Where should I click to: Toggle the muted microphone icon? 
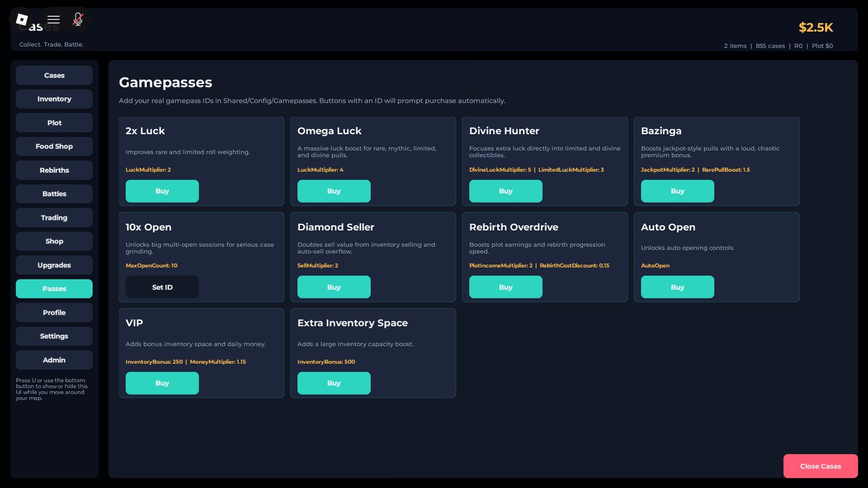(78, 20)
